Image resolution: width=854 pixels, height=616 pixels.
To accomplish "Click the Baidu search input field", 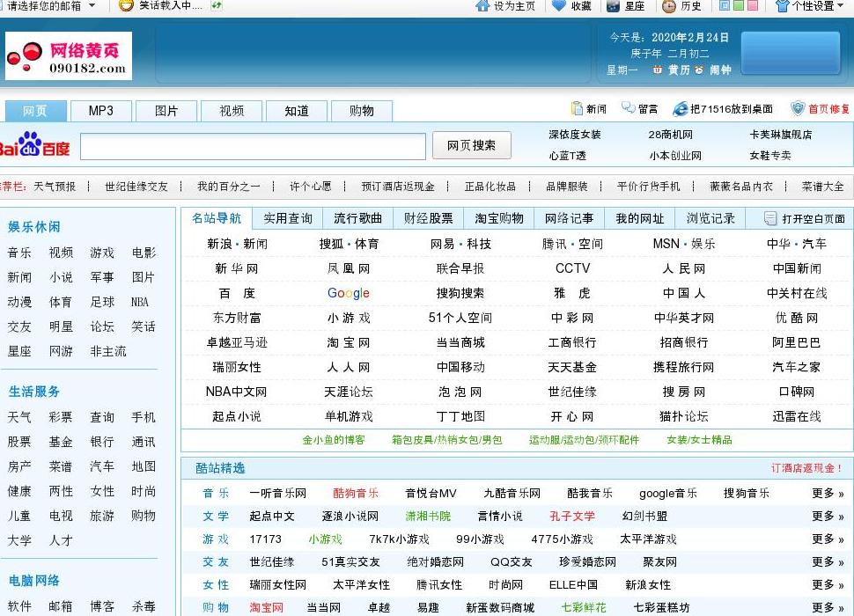I will (253, 146).
